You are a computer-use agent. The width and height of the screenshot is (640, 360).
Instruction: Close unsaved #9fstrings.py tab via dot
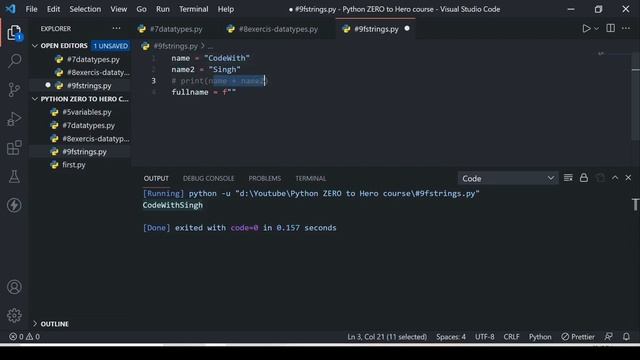coord(407,29)
